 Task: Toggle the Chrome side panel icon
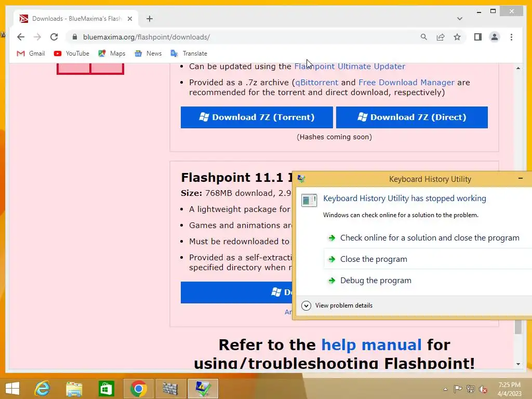(x=478, y=37)
